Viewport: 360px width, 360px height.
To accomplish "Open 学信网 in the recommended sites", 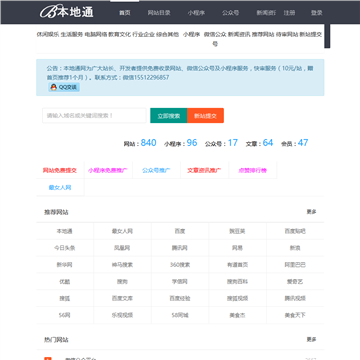I will tap(180, 282).
